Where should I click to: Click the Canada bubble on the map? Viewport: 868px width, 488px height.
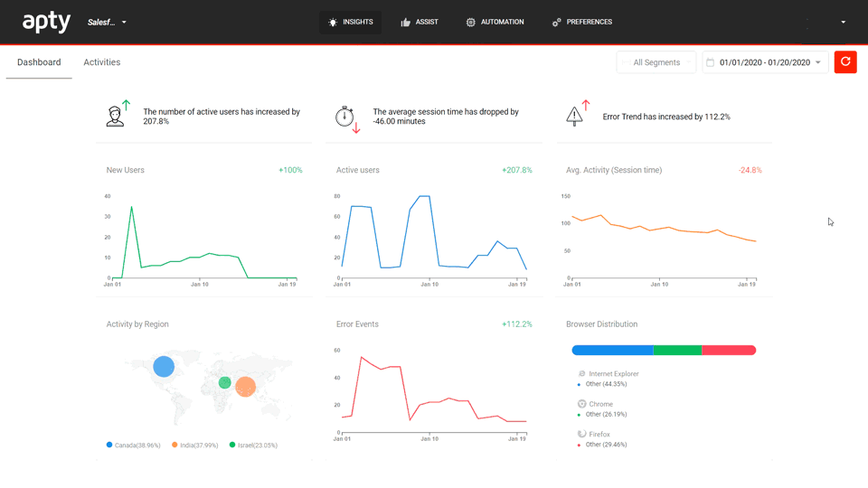164,366
